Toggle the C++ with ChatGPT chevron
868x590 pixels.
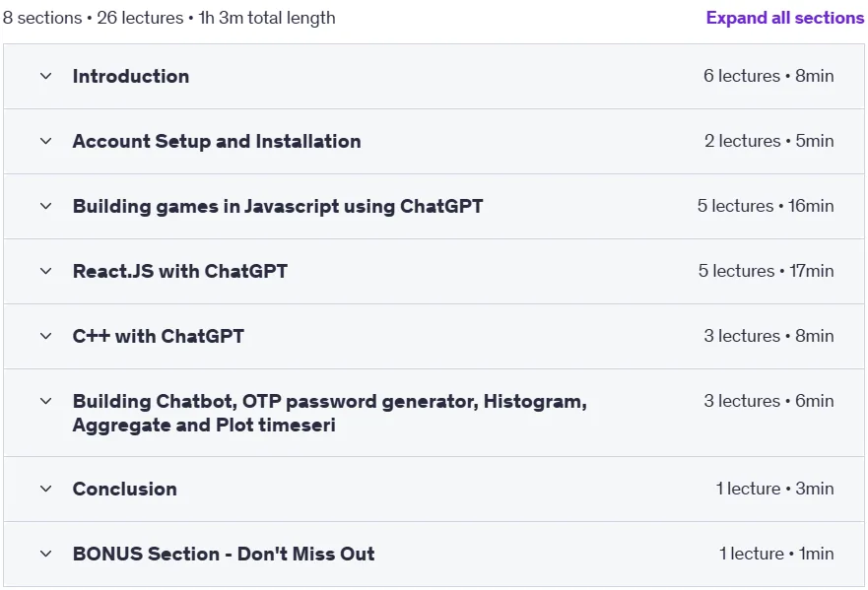point(46,336)
